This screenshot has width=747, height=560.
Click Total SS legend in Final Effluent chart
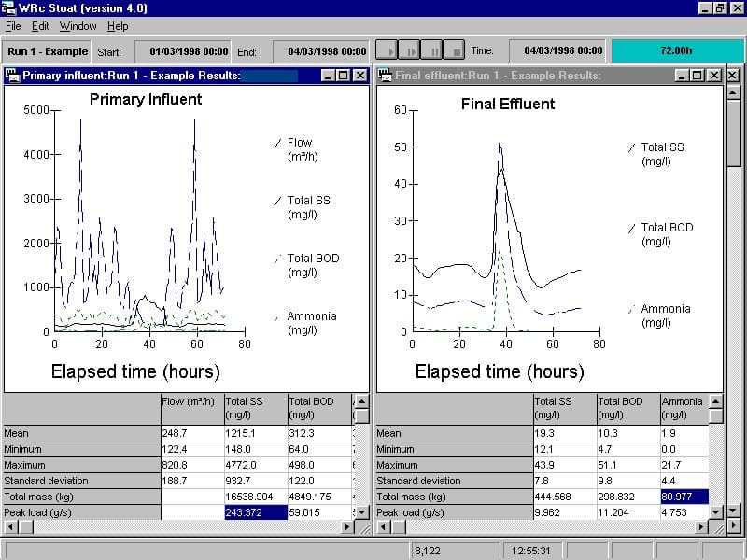tap(656, 154)
